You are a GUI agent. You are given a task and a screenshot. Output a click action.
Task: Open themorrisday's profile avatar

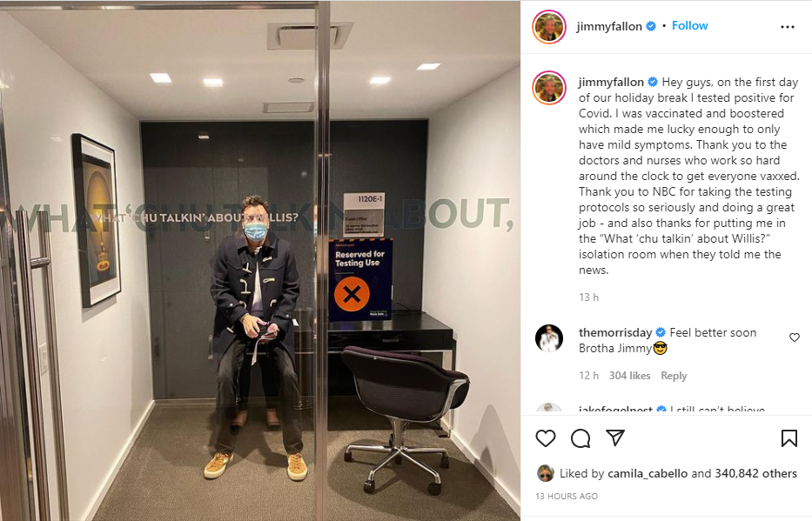549,338
